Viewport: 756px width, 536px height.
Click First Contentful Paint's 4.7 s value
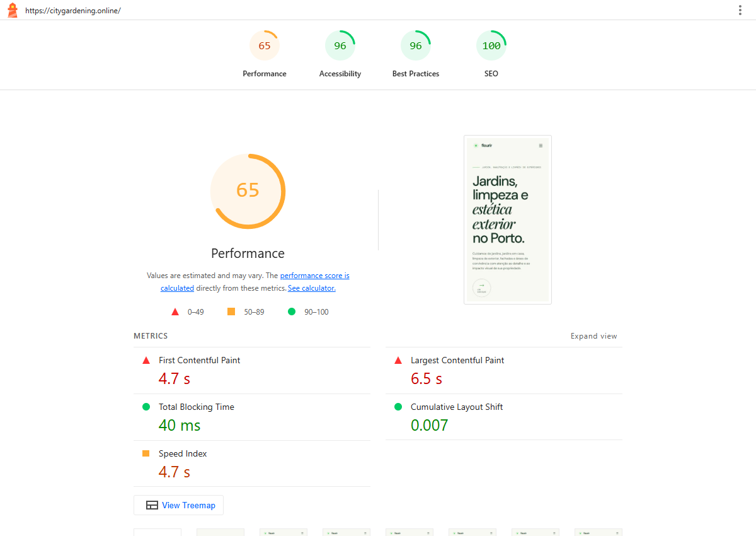point(175,379)
